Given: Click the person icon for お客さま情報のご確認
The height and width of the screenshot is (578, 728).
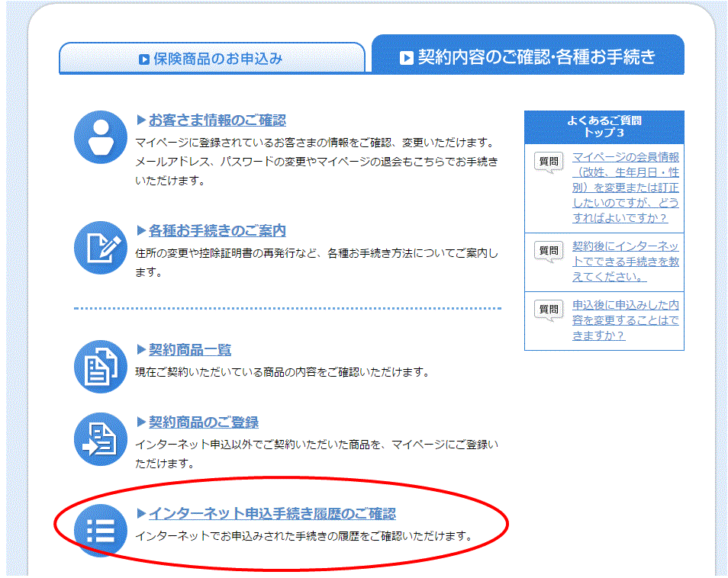Looking at the screenshot, I should point(101,137).
